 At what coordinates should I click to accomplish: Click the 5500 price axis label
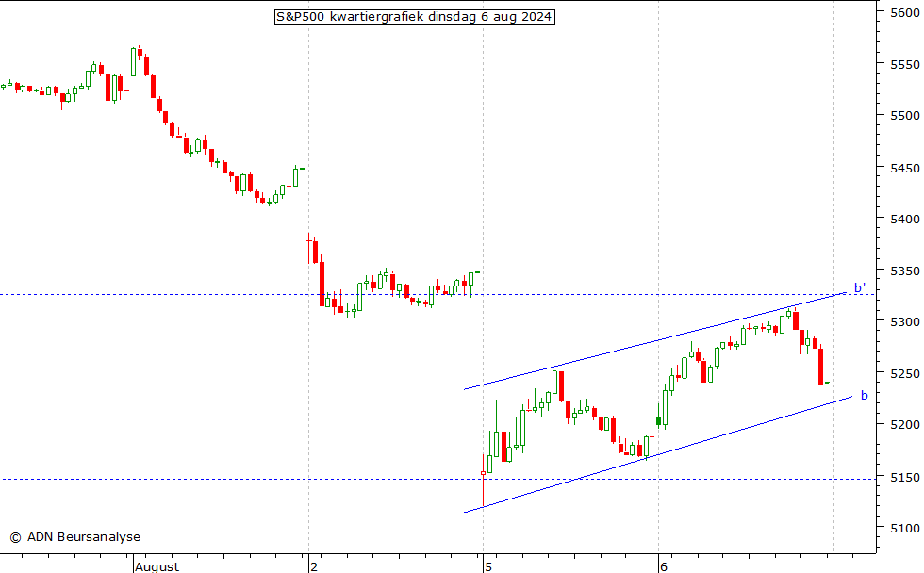(905, 115)
